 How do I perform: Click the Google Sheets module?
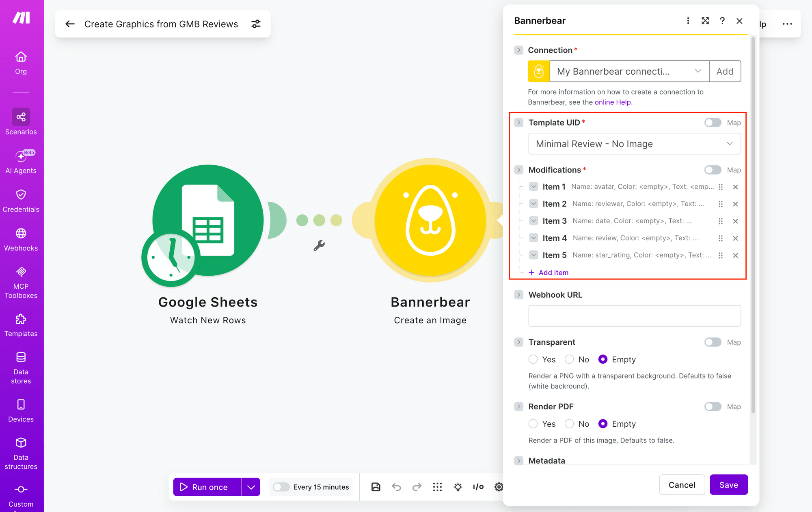pos(208,220)
